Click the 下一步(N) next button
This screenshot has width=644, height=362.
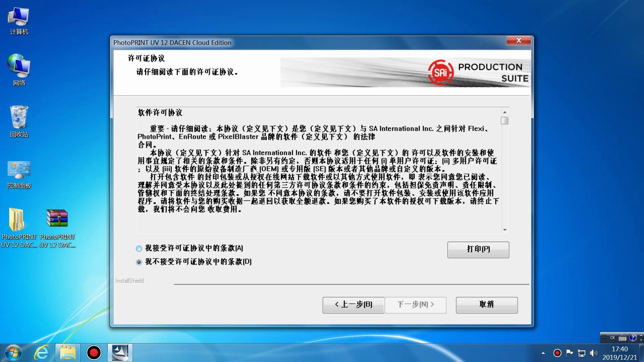coord(415,305)
